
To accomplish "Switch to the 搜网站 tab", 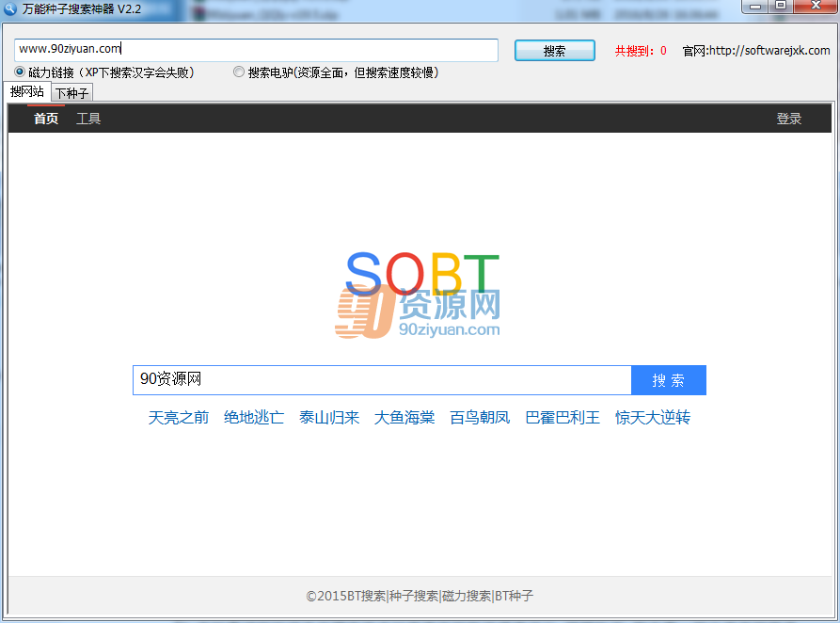I will pyautogui.click(x=27, y=91).
